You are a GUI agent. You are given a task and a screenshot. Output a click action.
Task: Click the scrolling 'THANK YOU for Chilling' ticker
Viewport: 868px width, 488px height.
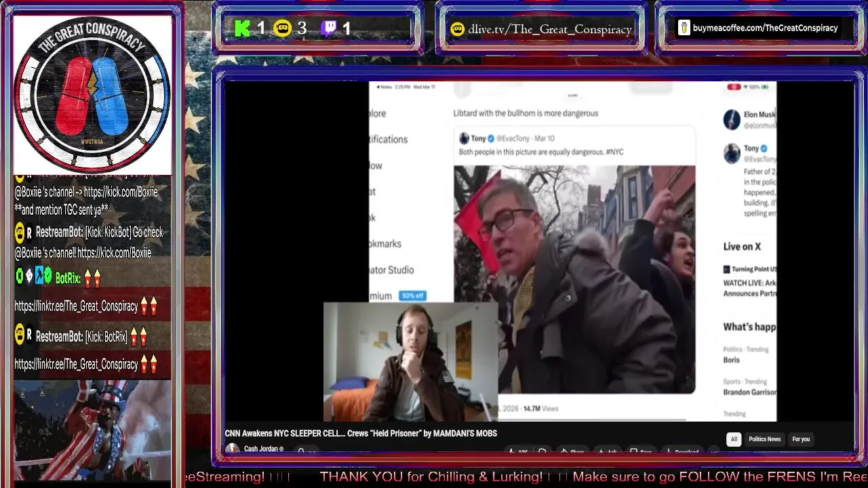pyautogui.click(x=431, y=476)
